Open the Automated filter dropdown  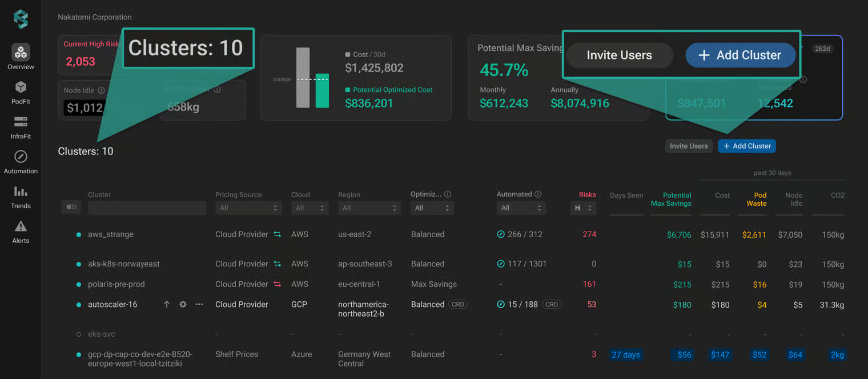(x=521, y=208)
